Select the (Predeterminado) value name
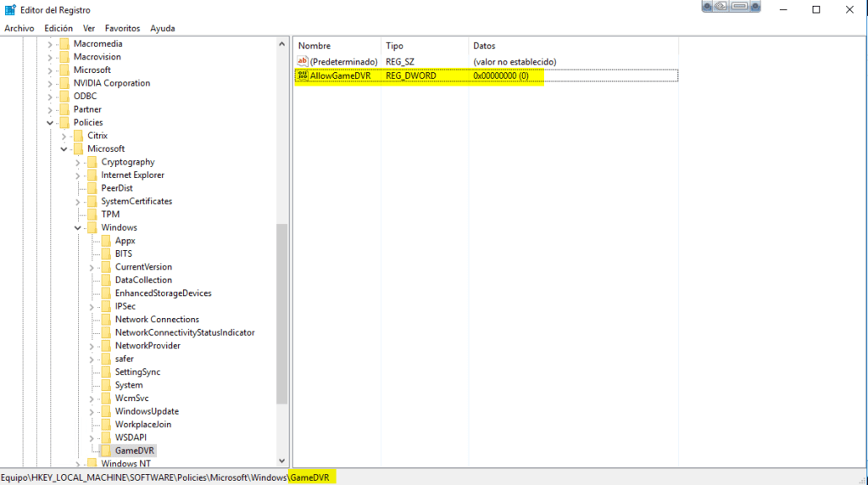The height and width of the screenshot is (485, 868). [344, 62]
